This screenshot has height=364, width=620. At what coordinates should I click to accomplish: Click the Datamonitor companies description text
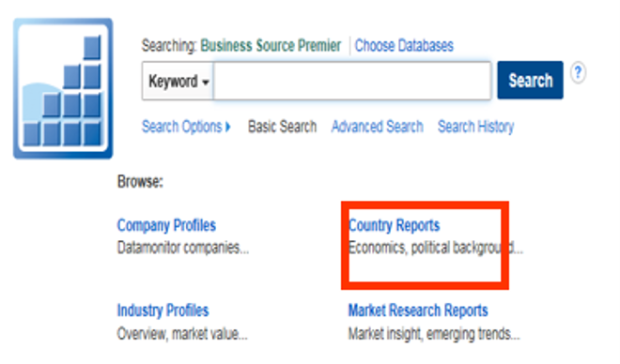tap(183, 248)
